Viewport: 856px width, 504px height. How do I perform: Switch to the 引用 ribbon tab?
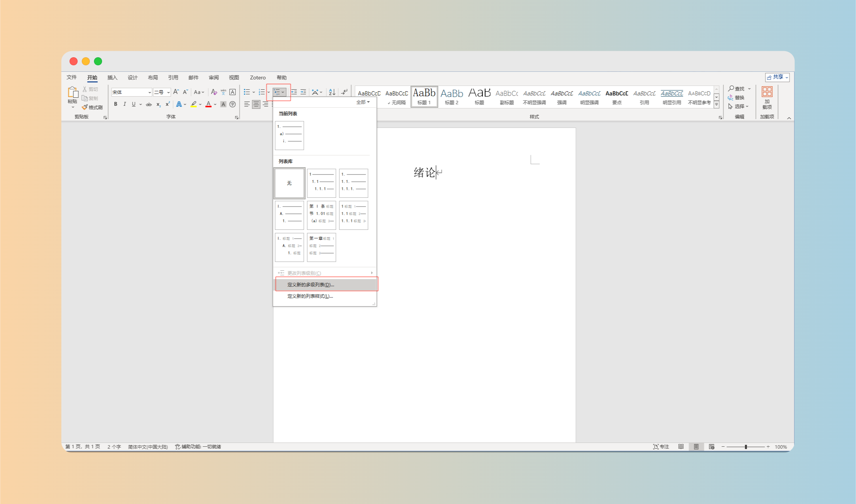click(x=173, y=78)
